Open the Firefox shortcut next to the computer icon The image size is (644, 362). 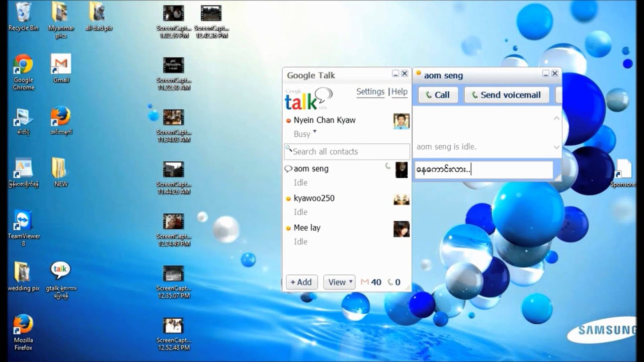pyautogui.click(x=61, y=121)
